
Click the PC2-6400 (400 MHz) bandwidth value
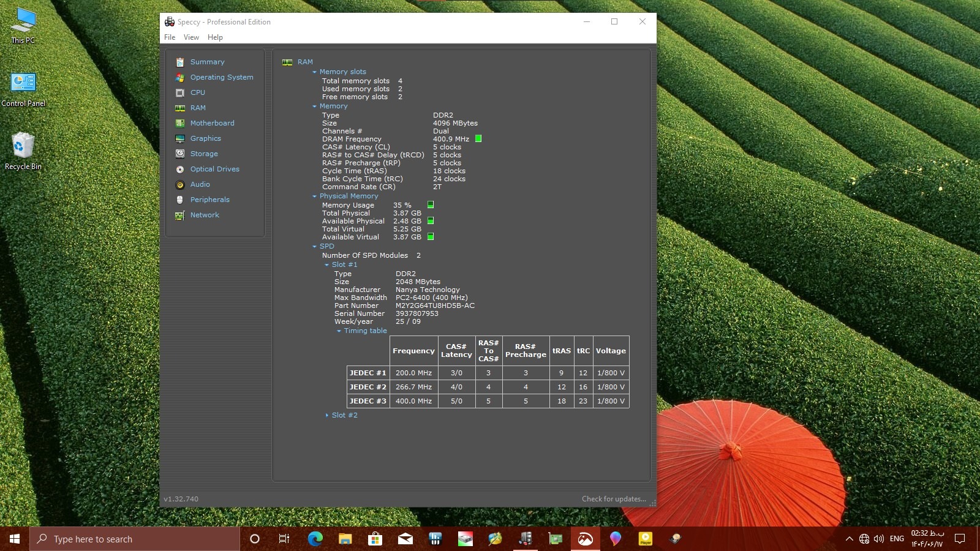(x=431, y=298)
